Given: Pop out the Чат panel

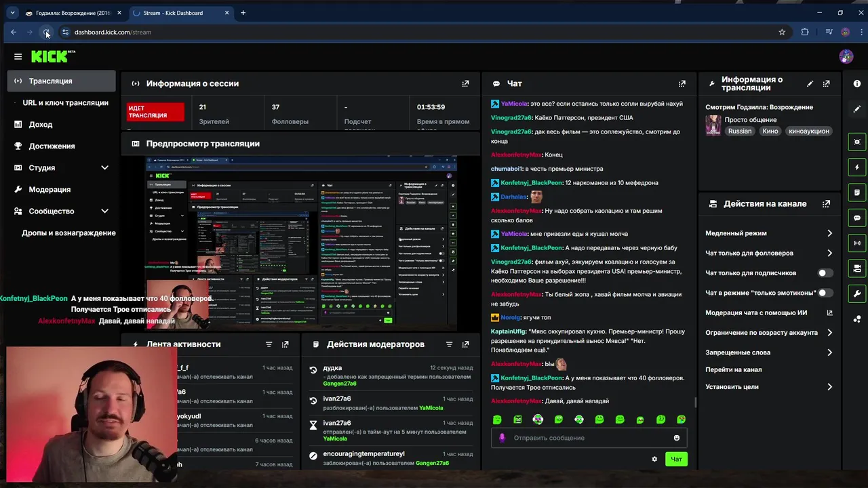Looking at the screenshot, I should [682, 83].
